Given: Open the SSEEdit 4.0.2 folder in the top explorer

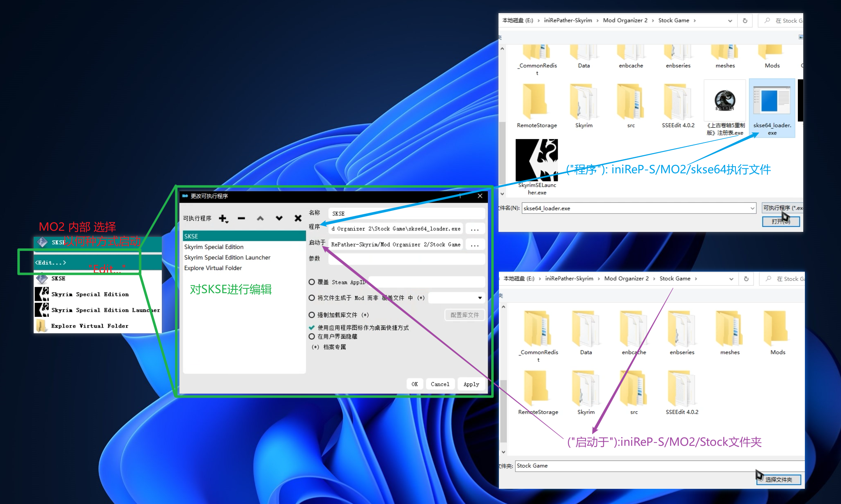Looking at the screenshot, I should pos(678,103).
